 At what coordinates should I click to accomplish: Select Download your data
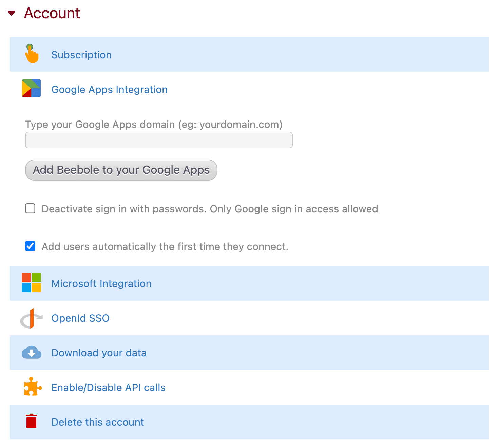(99, 353)
